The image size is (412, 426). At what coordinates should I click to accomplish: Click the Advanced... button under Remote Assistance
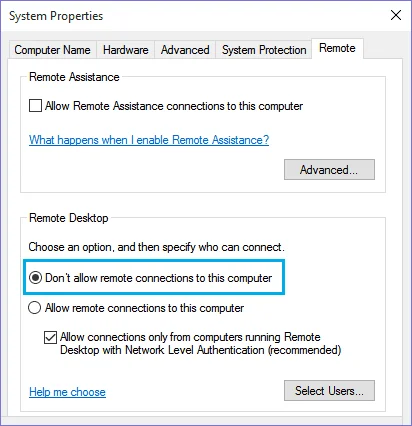click(329, 170)
